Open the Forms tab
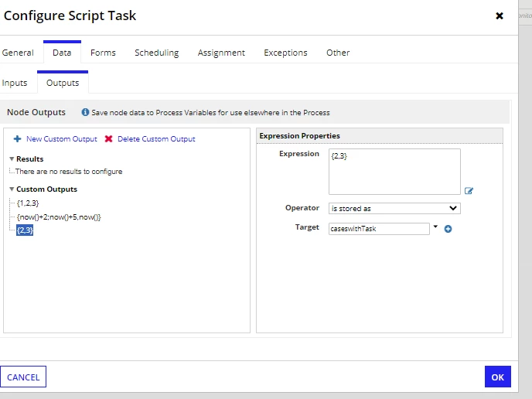532x399 pixels. tap(103, 53)
